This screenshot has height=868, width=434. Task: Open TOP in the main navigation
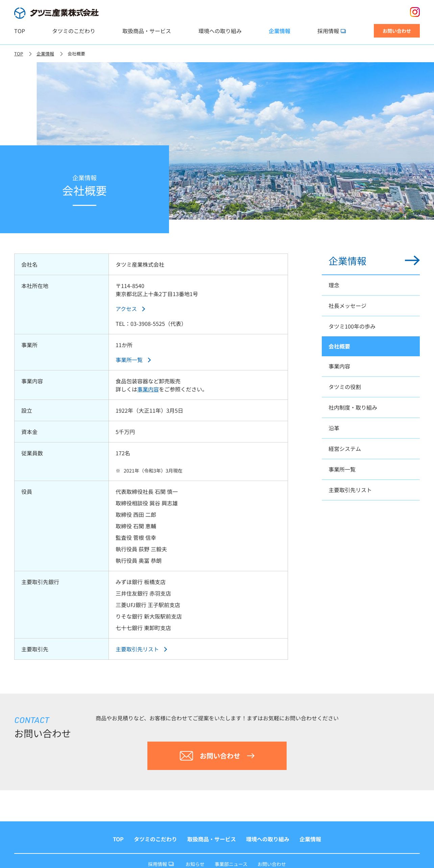click(20, 31)
